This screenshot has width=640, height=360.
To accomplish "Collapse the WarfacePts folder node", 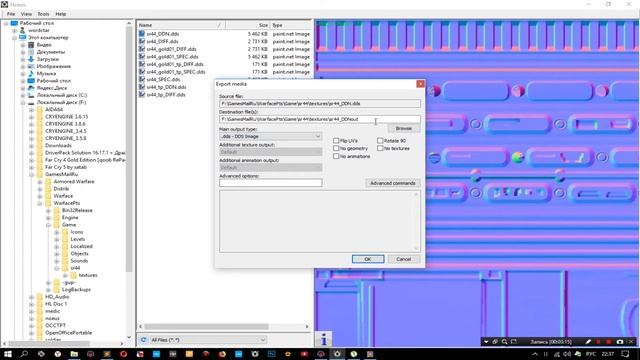I will [x=40, y=203].
